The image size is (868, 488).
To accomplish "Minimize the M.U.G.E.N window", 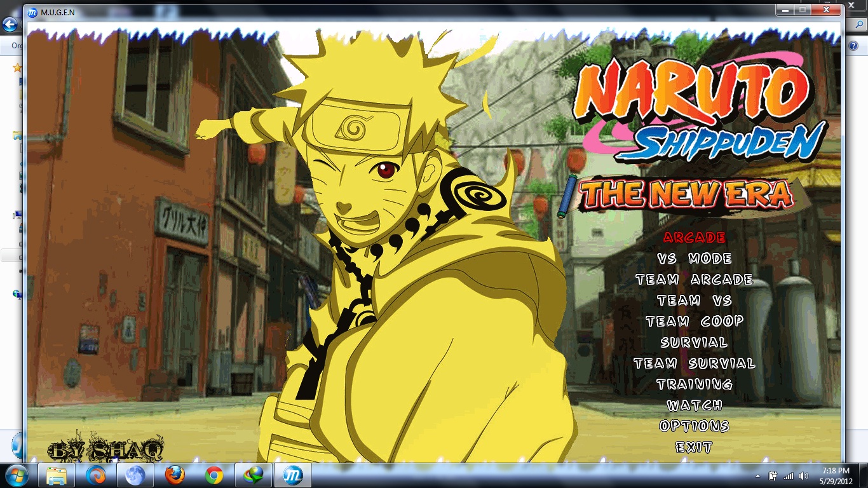I will [785, 10].
